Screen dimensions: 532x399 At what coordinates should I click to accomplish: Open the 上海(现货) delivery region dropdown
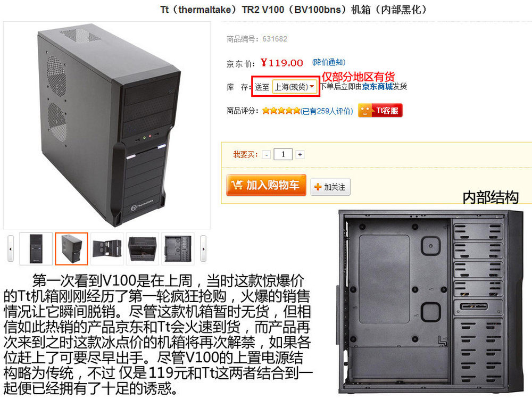tap(295, 87)
